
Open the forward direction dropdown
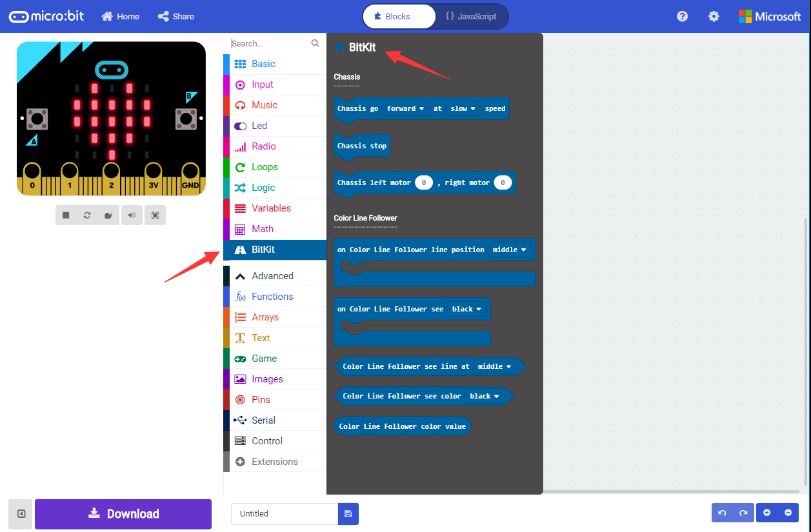click(405, 108)
